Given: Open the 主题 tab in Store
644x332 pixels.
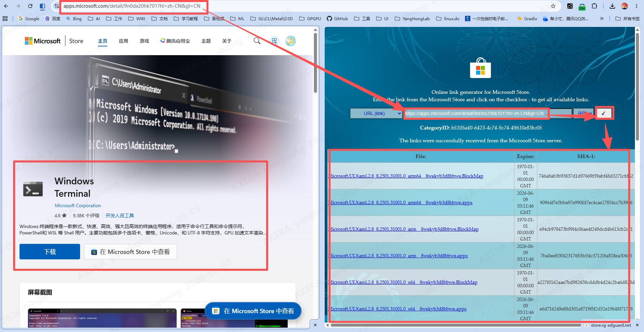Looking at the screenshot, I should pyautogui.click(x=206, y=41).
